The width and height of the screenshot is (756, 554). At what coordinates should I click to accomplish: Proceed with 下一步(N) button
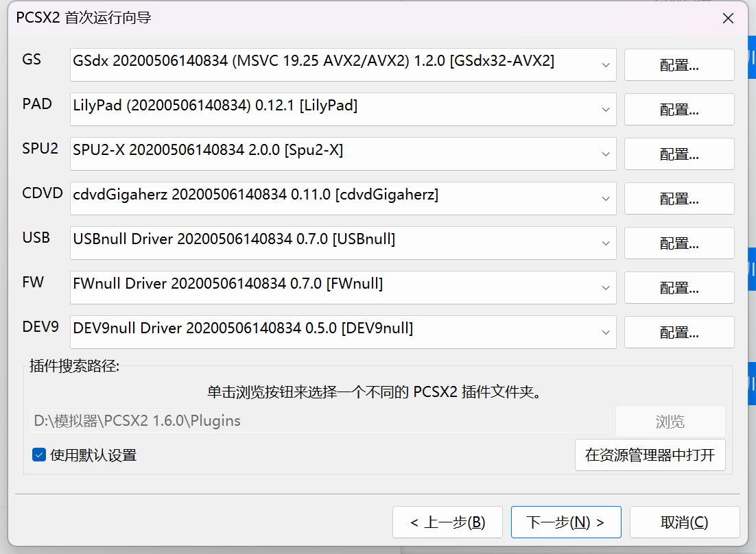566,522
